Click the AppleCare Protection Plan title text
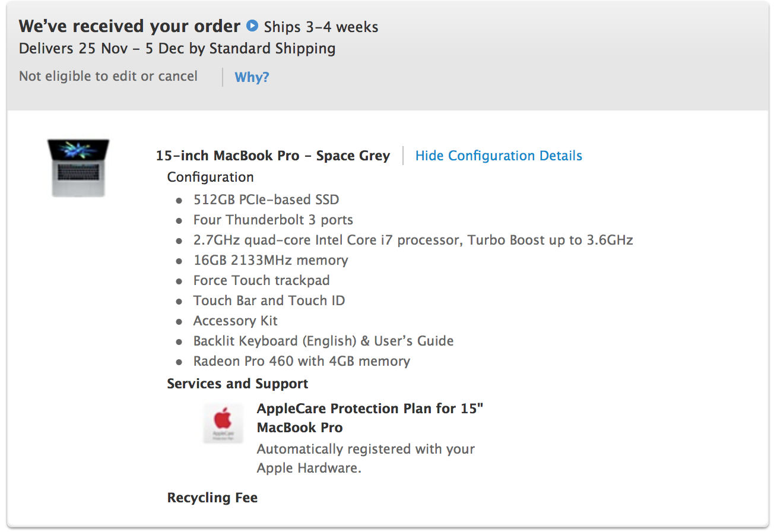Image resolution: width=774 pixels, height=532 pixels. tap(370, 418)
